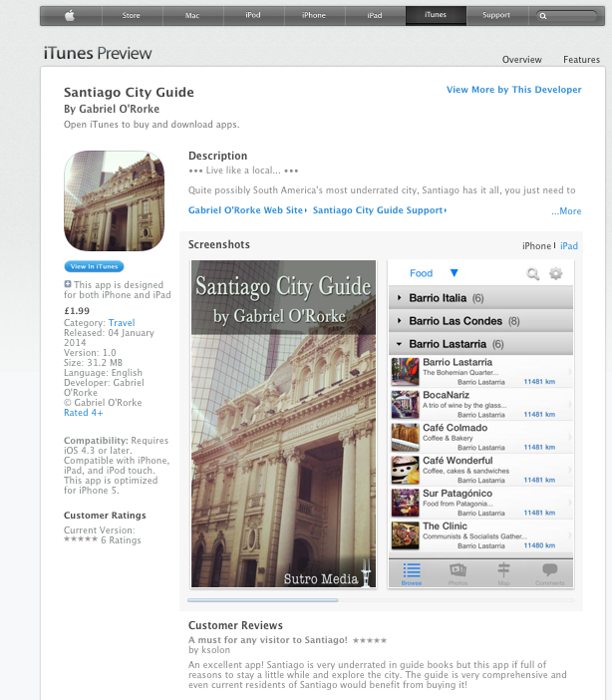Viewport: 612px width, 700px height.
Task: Click the Rated 4+ link
Action: point(84,413)
